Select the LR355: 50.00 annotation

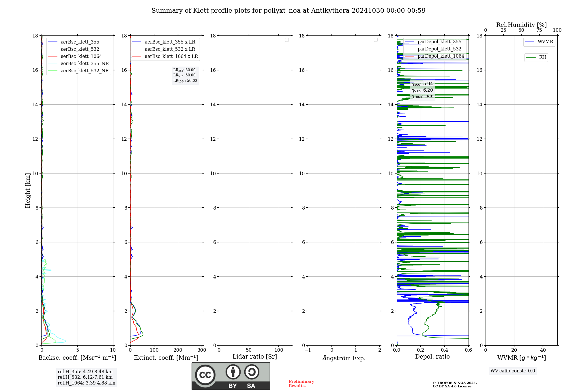[x=184, y=70]
